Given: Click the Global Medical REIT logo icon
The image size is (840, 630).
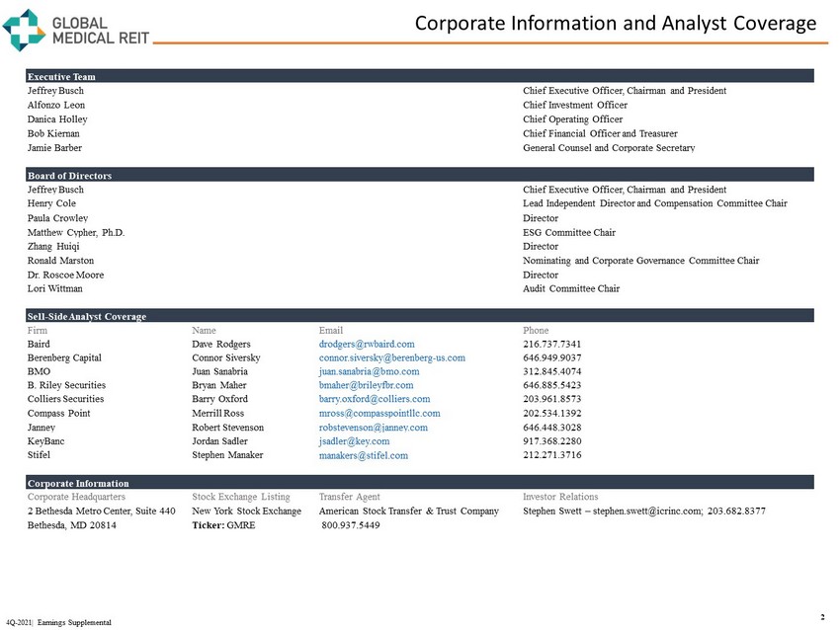Looking at the screenshot, I should pyautogui.click(x=25, y=29).
